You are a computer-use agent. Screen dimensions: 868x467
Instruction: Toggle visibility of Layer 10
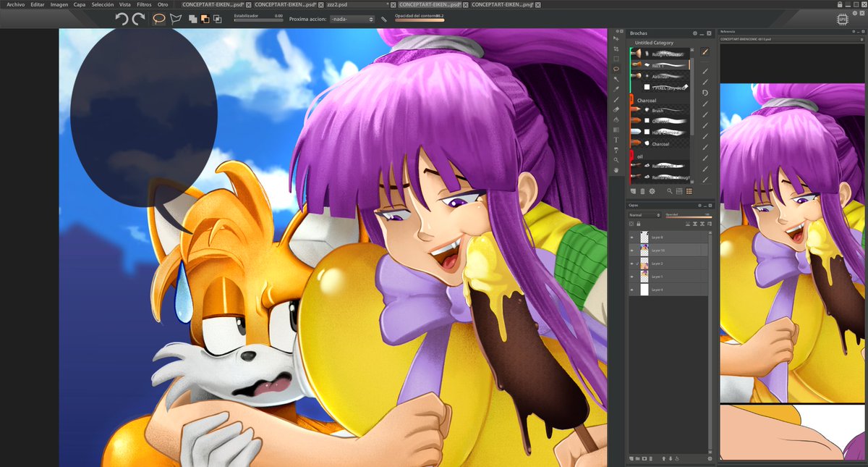coord(631,251)
